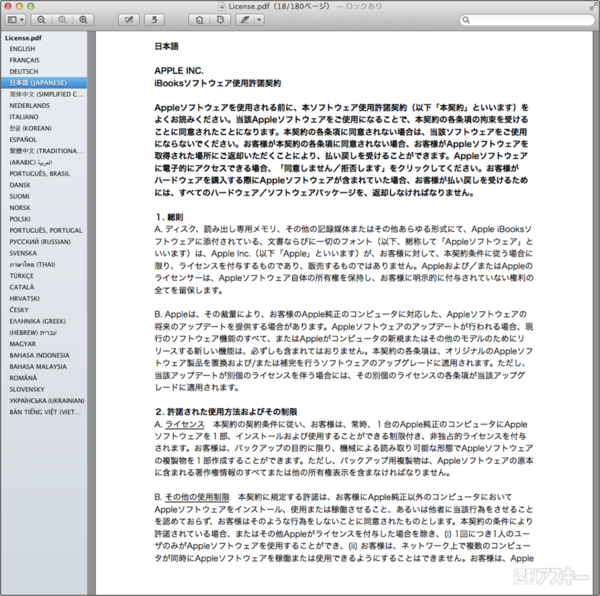The width and height of the screenshot is (600, 596).
Task: Select License.pdf header in sidebar
Action: click(23, 38)
